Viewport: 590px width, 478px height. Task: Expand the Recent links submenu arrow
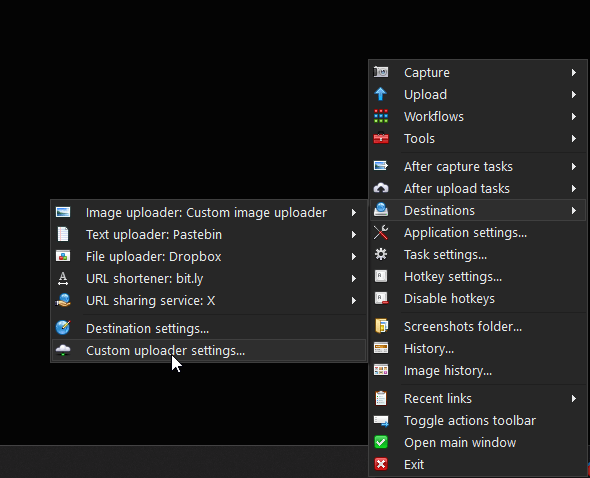[x=573, y=398]
